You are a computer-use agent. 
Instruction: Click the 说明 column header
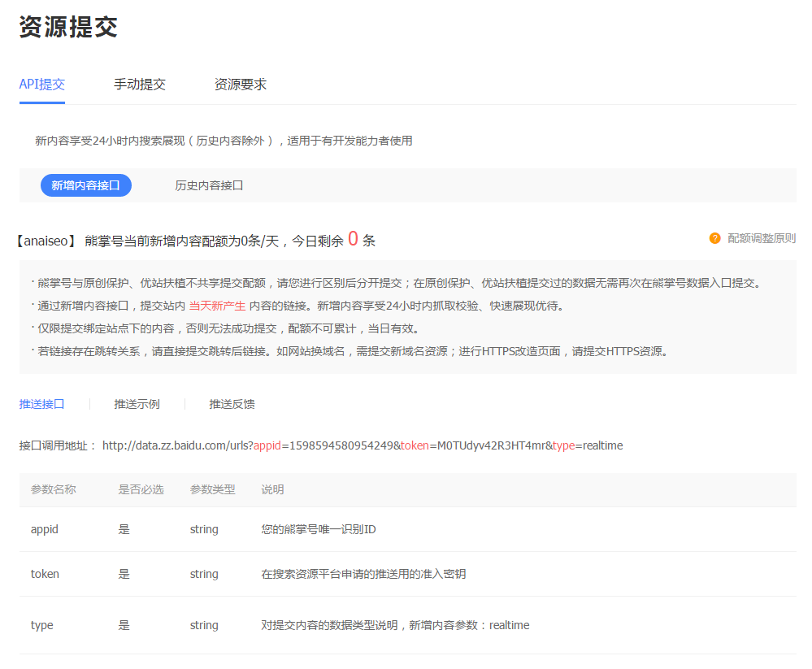click(272, 489)
